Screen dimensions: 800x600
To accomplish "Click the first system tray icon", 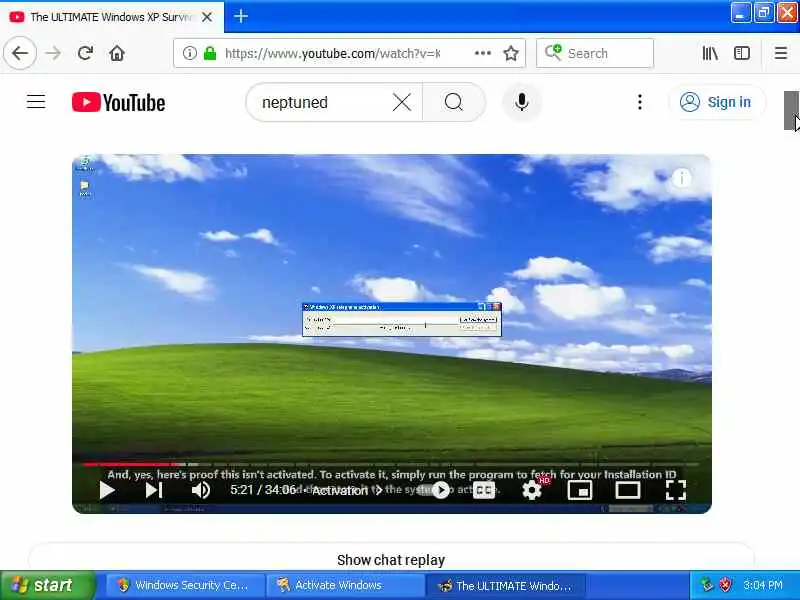I will (x=707, y=585).
